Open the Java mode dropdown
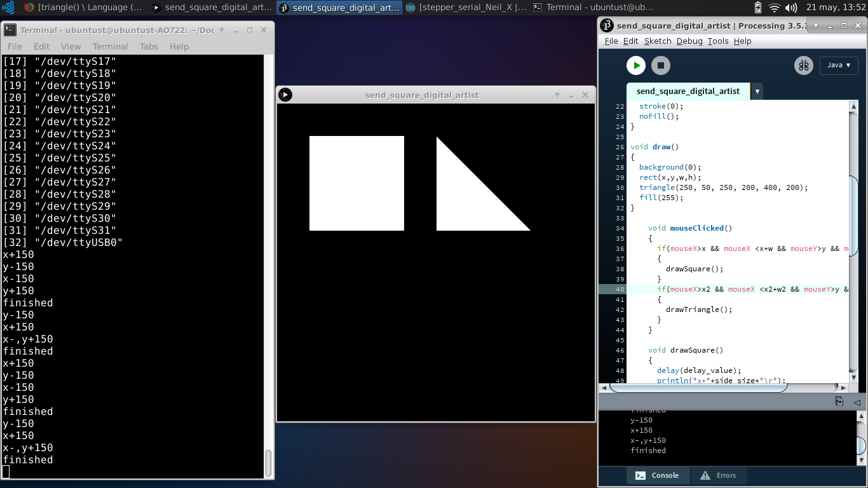Viewport: 868px width, 488px height. [x=839, y=65]
